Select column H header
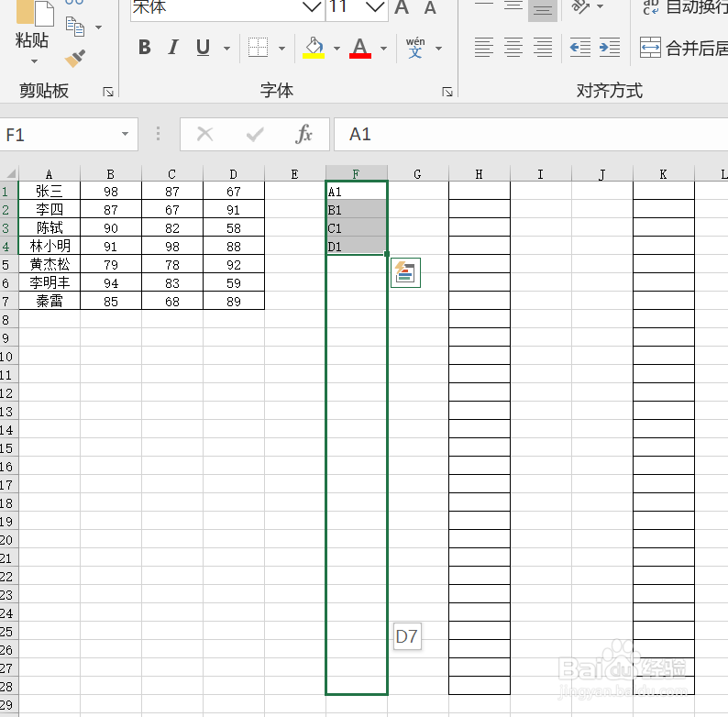 click(x=480, y=174)
